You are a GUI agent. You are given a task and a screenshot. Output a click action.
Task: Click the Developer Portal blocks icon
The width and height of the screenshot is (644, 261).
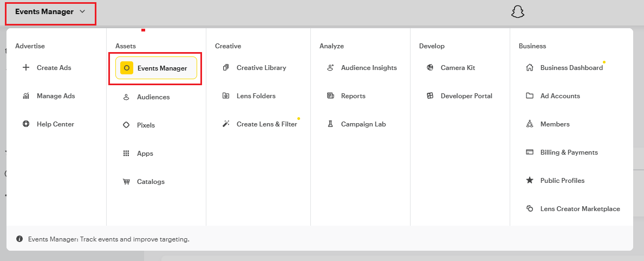(430, 96)
